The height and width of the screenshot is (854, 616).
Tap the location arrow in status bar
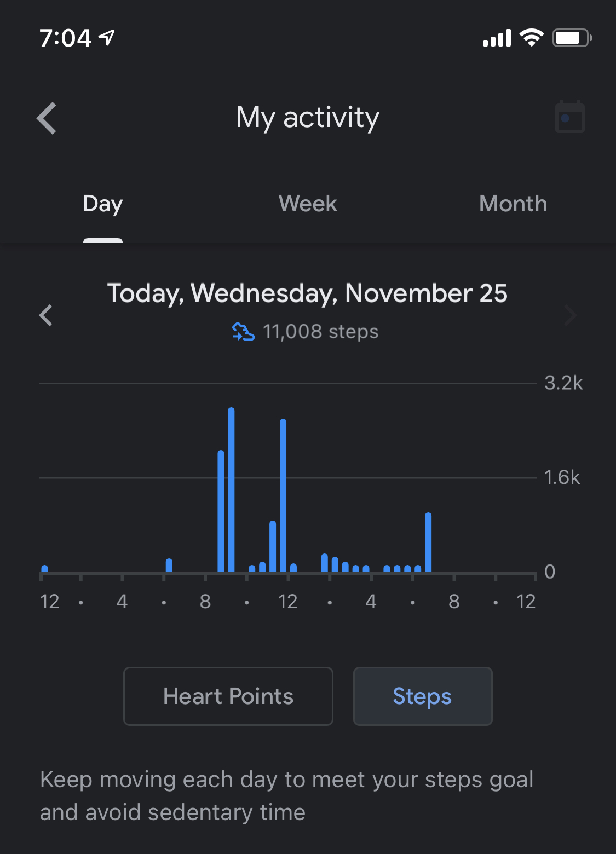(x=107, y=37)
